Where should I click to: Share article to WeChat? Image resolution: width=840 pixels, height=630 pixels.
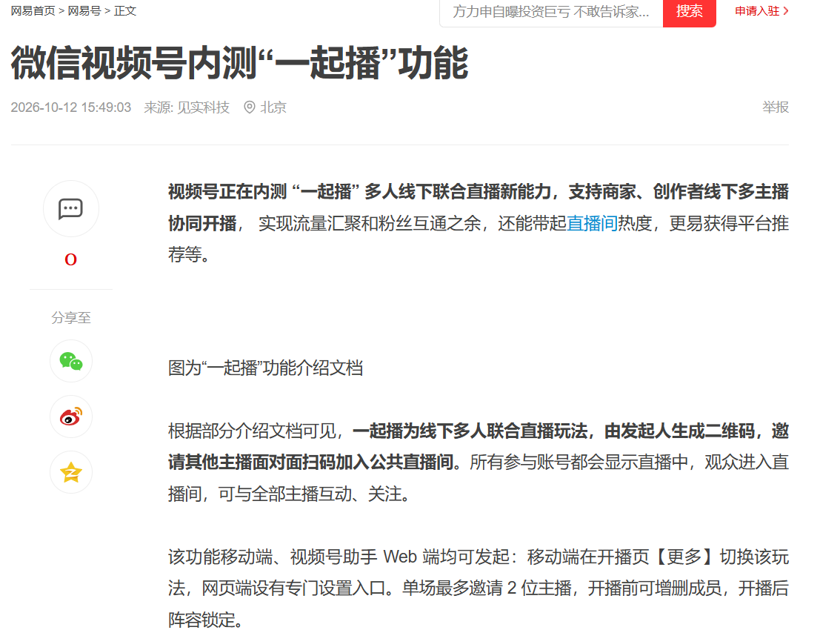[x=70, y=361]
